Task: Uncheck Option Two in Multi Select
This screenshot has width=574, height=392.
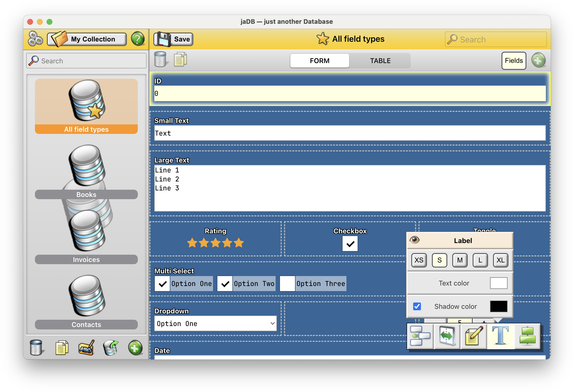Action: pyautogui.click(x=225, y=284)
